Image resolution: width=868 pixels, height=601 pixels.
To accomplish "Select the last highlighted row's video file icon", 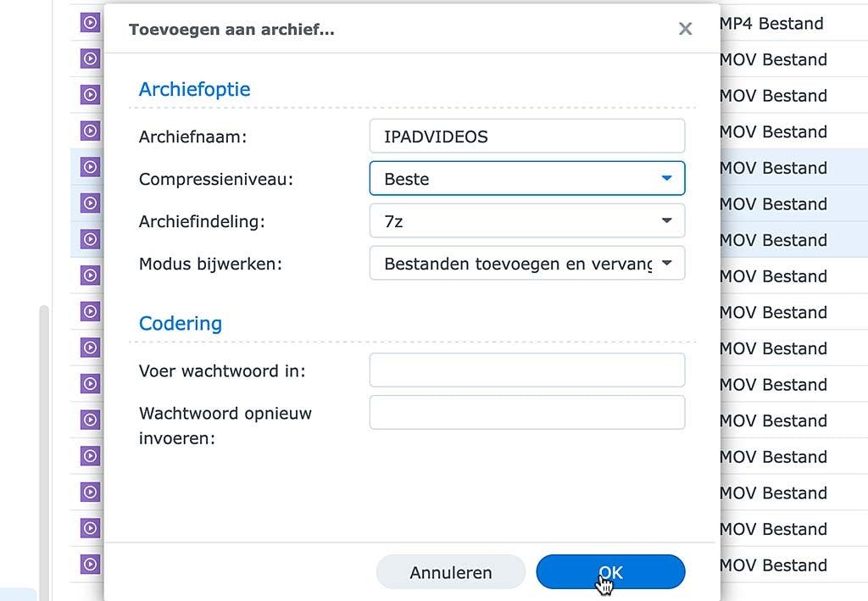I will (x=90, y=239).
